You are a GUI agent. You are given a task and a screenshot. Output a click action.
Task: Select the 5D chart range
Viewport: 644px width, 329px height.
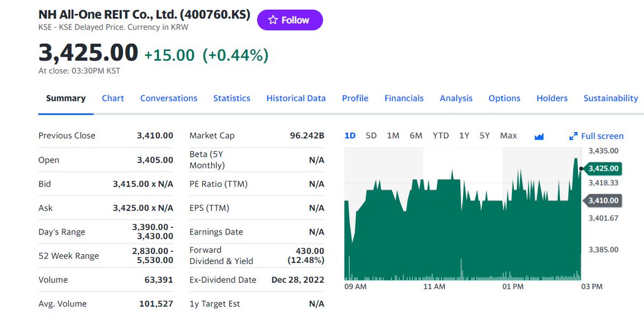(x=371, y=135)
